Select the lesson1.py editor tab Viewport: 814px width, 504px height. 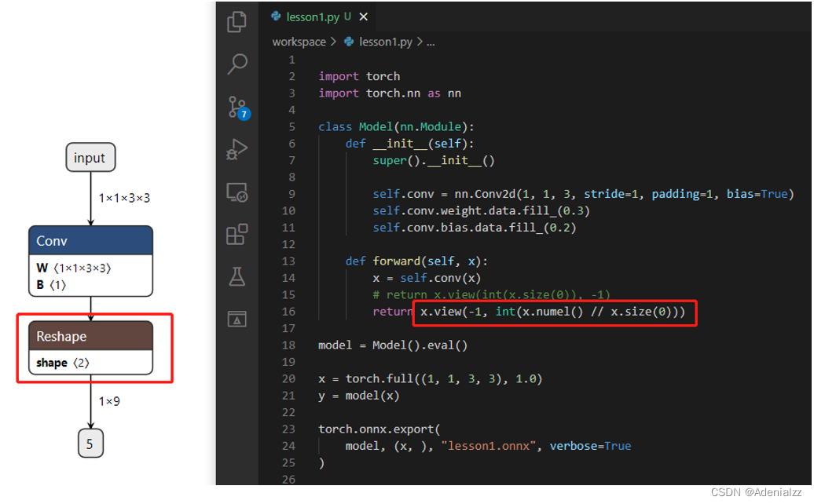pos(319,17)
